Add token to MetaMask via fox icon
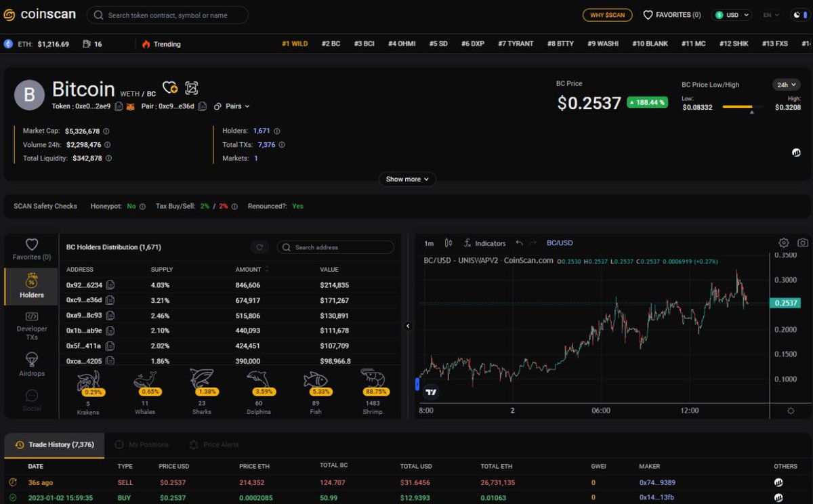The height and width of the screenshot is (504, 813). click(130, 106)
